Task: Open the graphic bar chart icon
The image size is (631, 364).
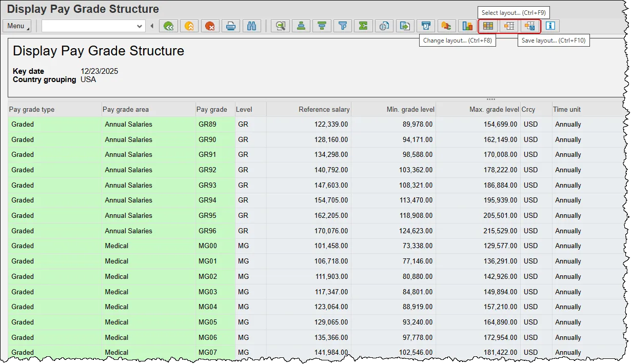Action: click(x=467, y=26)
